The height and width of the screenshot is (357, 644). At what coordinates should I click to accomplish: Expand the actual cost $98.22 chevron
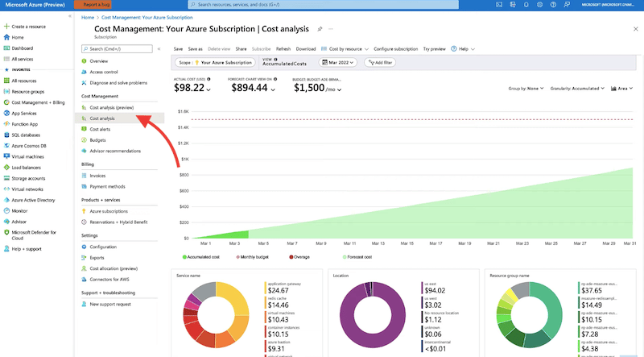click(x=208, y=89)
